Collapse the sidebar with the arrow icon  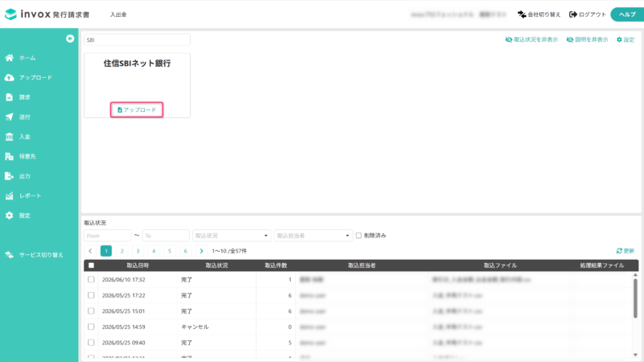pyautogui.click(x=70, y=39)
